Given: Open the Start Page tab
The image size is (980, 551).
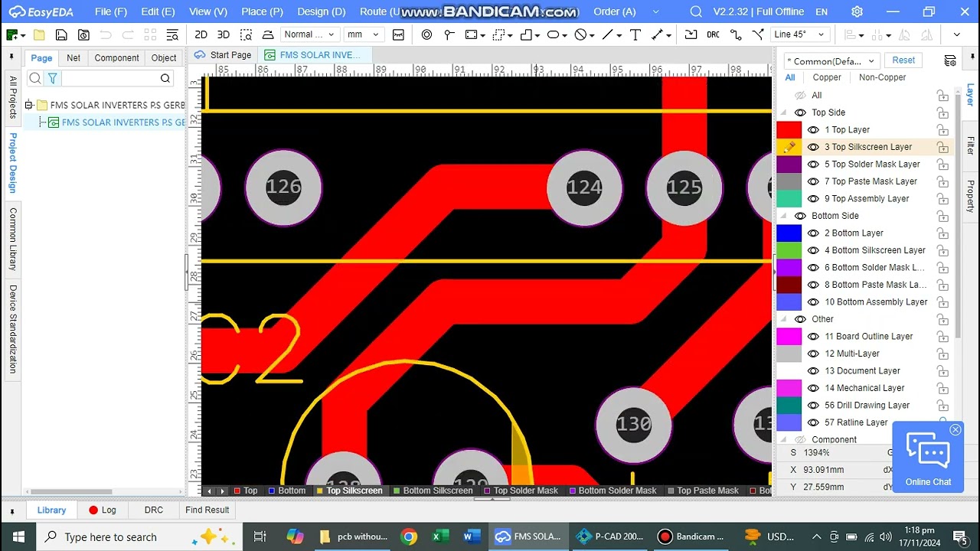Looking at the screenshot, I should coord(223,55).
